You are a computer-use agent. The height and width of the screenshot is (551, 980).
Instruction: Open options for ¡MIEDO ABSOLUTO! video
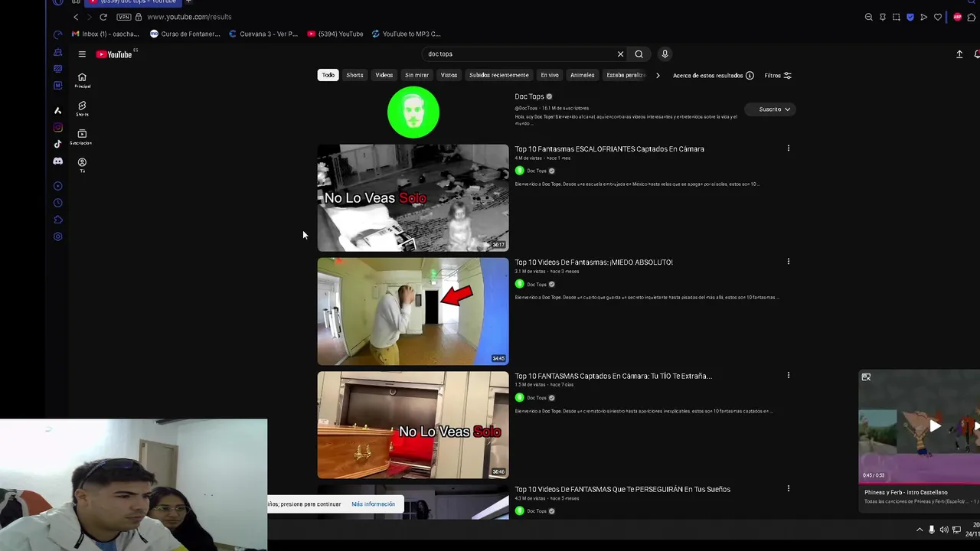pyautogui.click(x=788, y=262)
